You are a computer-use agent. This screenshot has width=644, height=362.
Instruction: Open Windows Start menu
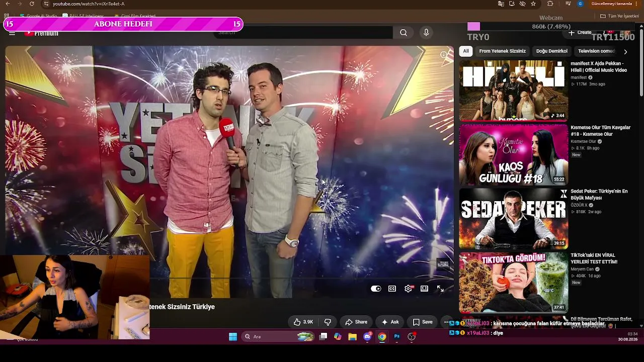tap(233, 337)
